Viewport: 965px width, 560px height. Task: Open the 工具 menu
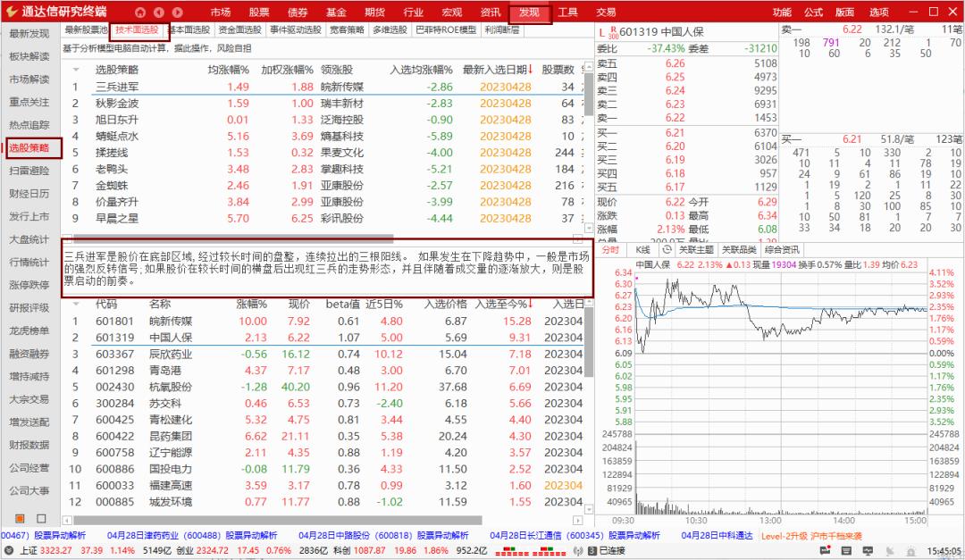pyautogui.click(x=566, y=12)
